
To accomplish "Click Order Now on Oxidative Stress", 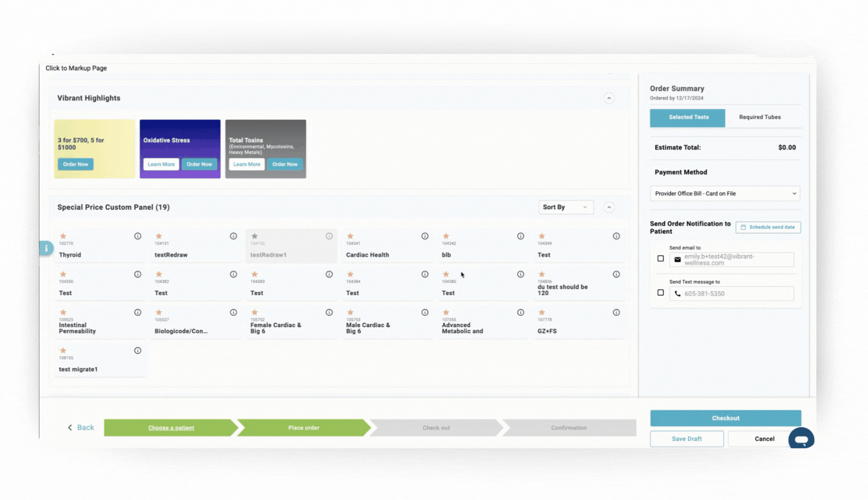I will (199, 164).
